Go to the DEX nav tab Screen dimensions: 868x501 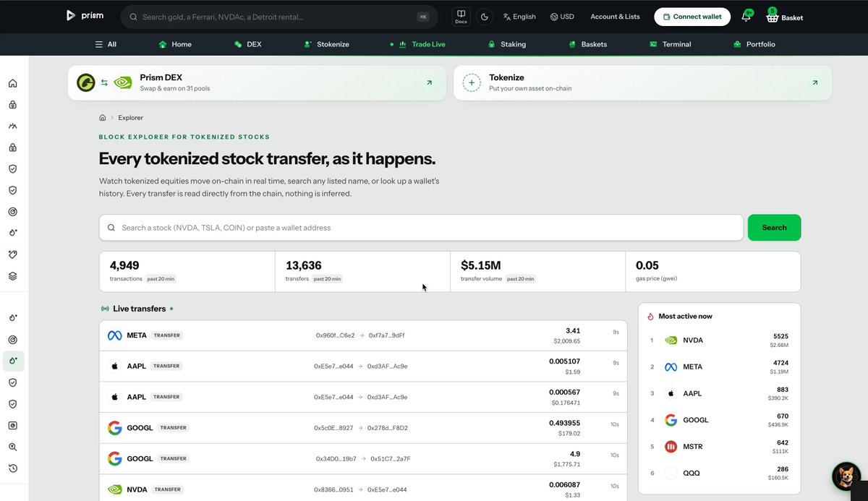247,44
